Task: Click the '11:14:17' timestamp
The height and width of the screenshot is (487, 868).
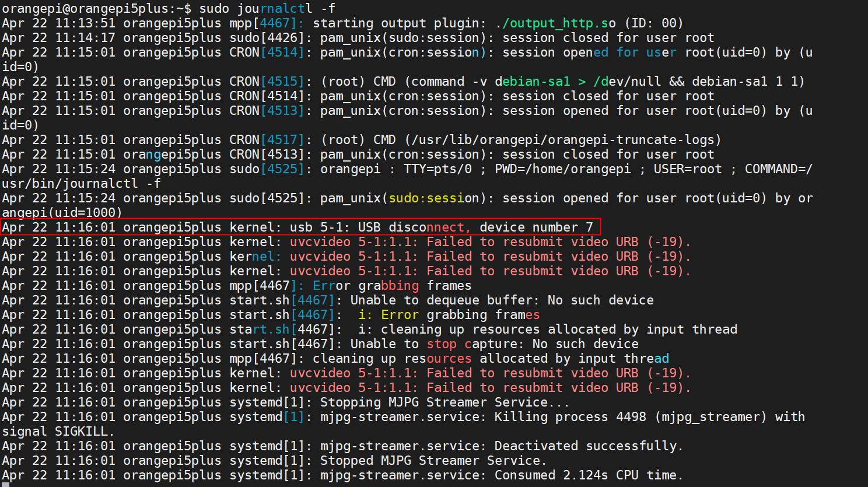Action: [85, 38]
